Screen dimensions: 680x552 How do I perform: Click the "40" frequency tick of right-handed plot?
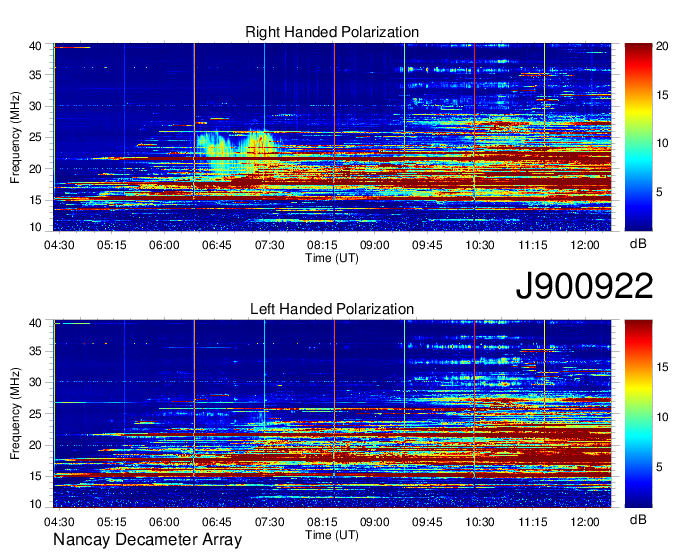[x=35, y=46]
